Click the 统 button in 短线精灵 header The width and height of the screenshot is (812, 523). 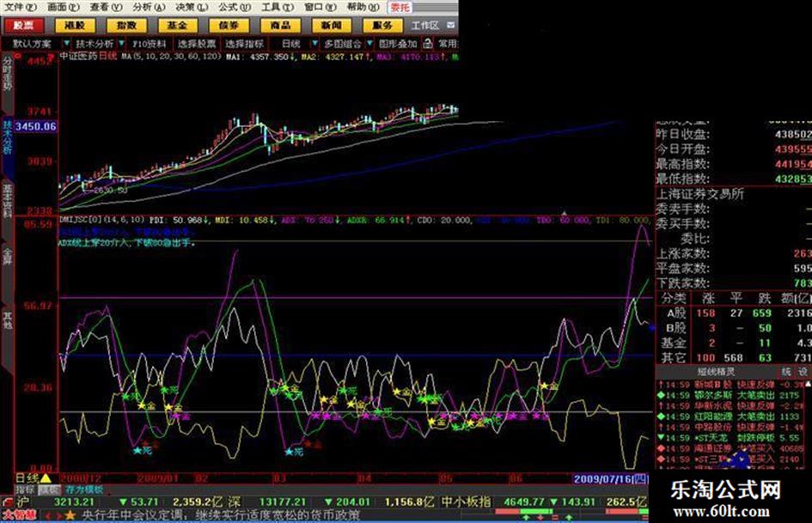(786, 372)
